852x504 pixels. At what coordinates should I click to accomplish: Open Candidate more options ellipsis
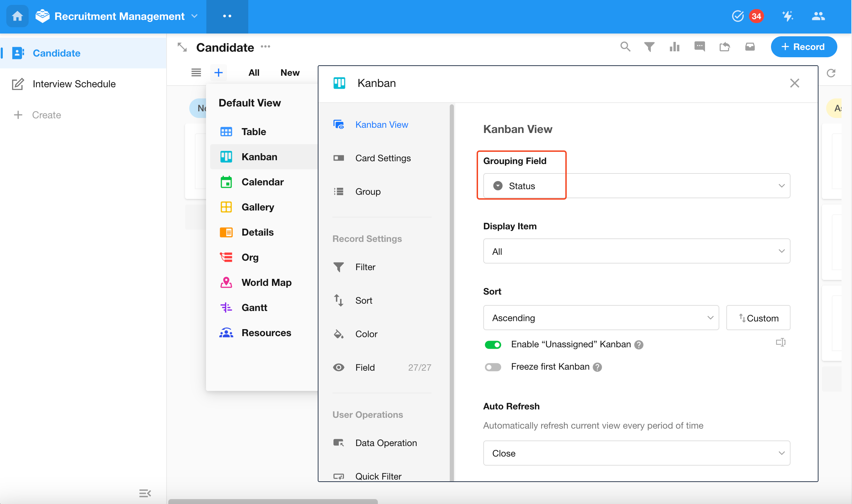pyautogui.click(x=265, y=47)
